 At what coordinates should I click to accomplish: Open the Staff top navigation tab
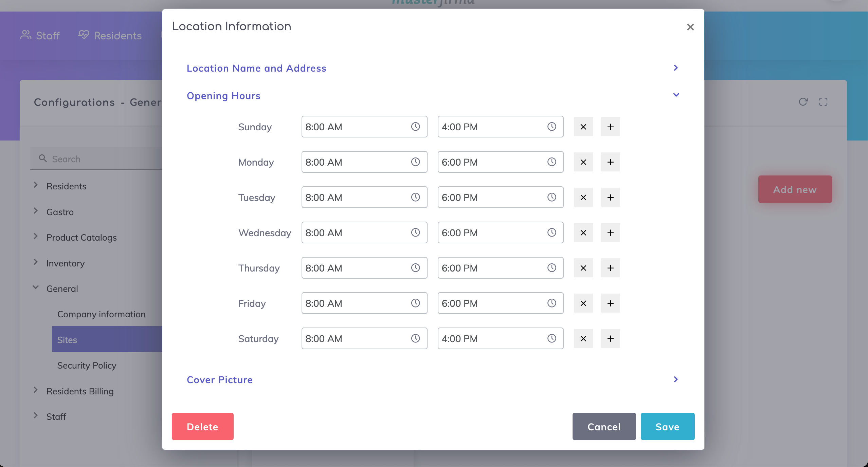(x=40, y=35)
